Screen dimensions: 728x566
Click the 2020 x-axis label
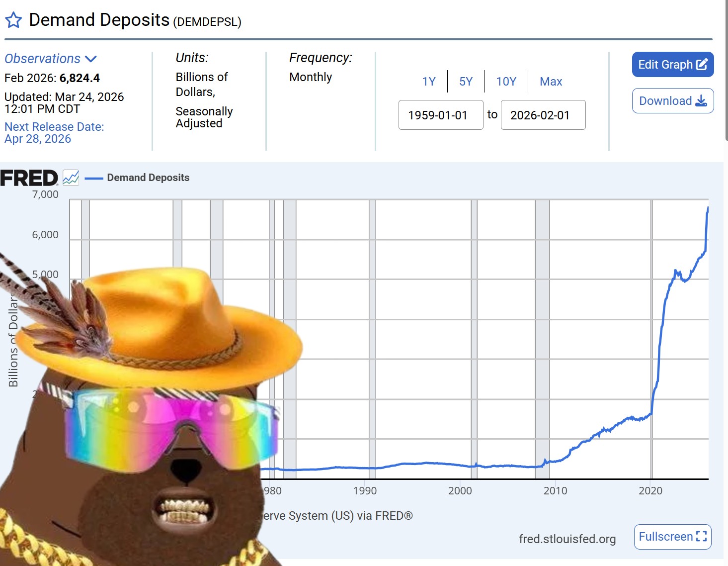point(650,491)
